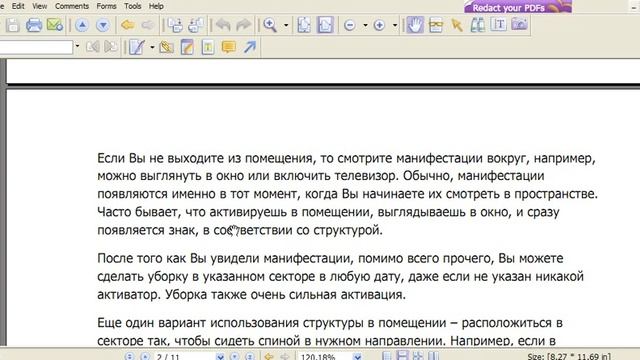This screenshot has width=640, height=360.
Task: Open the find box options dropdown arrow
Action: pos(77,47)
